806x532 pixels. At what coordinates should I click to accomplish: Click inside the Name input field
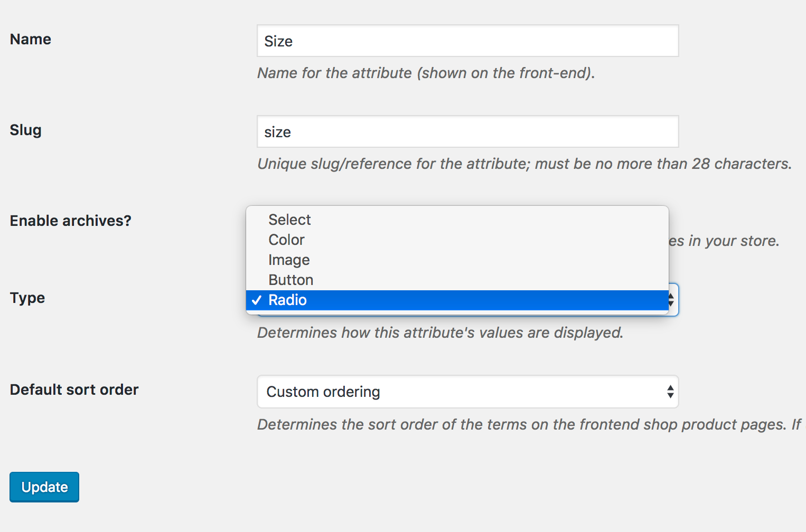(467, 41)
